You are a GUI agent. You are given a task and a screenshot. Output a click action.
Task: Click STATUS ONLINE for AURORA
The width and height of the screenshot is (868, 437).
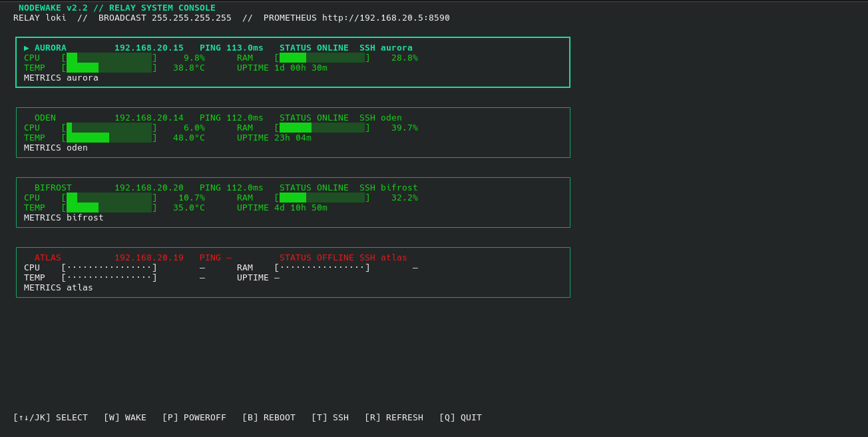coord(314,48)
